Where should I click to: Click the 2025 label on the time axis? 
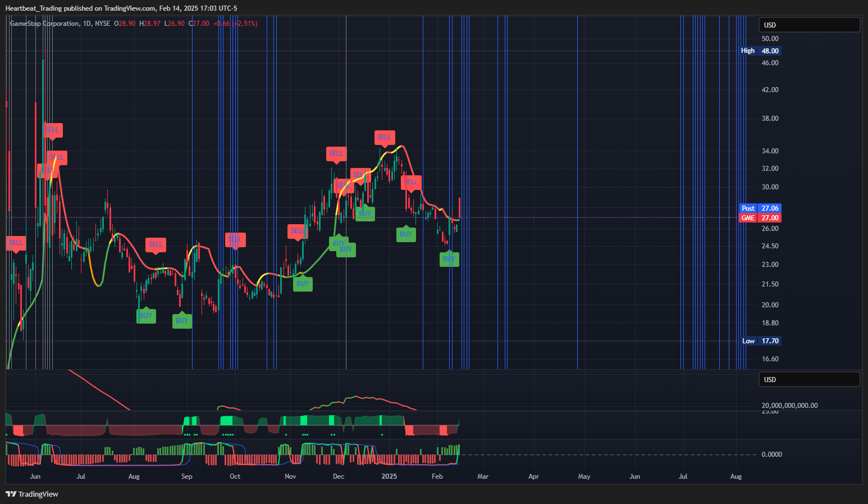click(x=389, y=476)
